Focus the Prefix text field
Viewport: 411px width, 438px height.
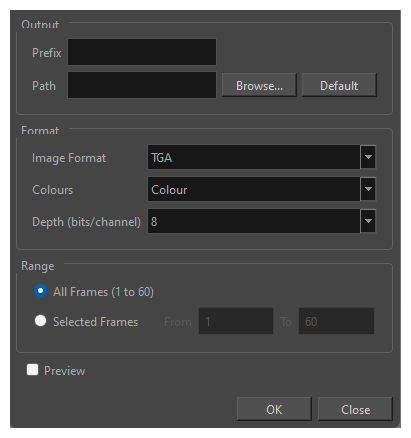point(142,52)
